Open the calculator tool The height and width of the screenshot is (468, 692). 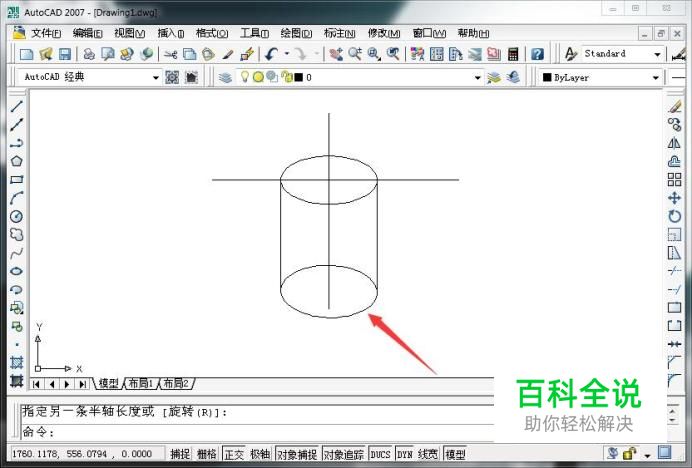[513, 54]
